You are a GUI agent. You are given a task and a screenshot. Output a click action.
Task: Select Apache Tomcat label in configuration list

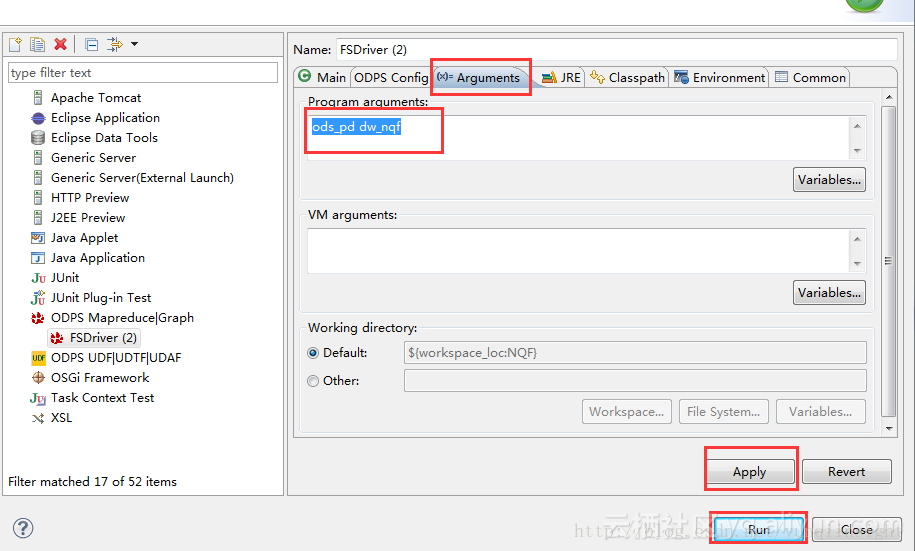pyautogui.click(x=96, y=97)
